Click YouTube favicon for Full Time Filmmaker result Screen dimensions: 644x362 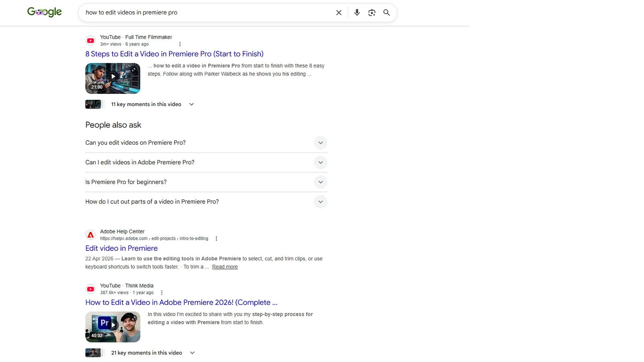click(91, 41)
